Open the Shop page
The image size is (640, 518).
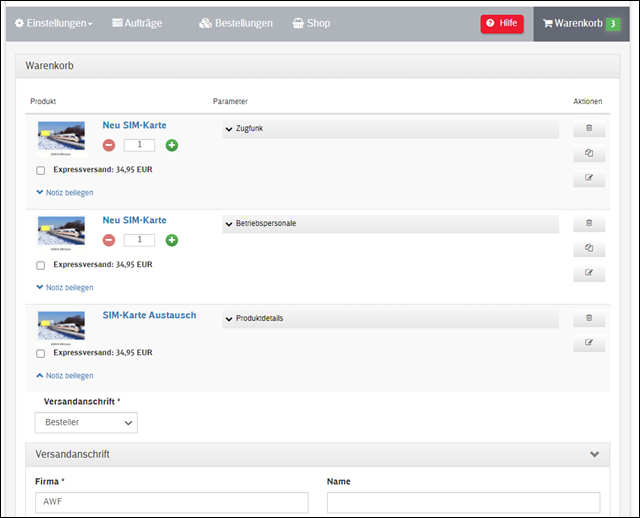click(311, 23)
